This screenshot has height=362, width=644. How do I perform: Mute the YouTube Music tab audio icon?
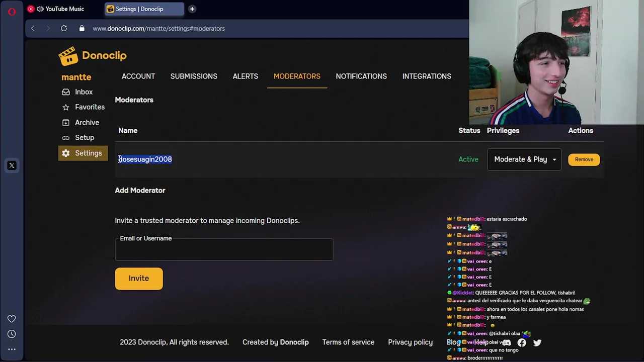pos(40,9)
